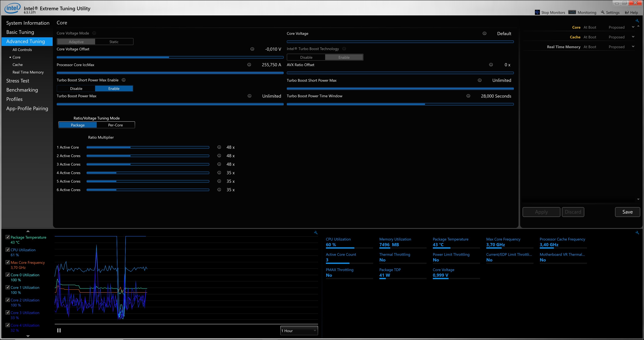The image size is (644, 340).
Task: Click info icon for Turbo Boost Power Time Window
Action: point(468,96)
